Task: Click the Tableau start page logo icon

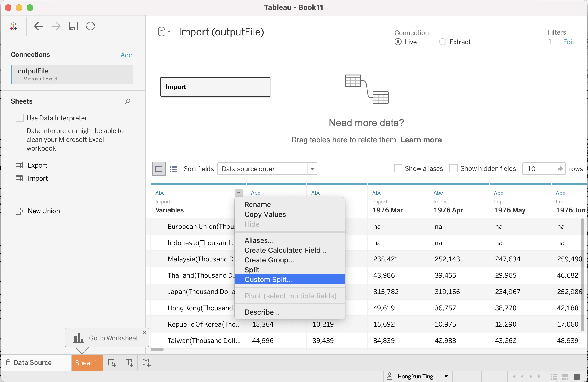Action: pyautogui.click(x=14, y=26)
